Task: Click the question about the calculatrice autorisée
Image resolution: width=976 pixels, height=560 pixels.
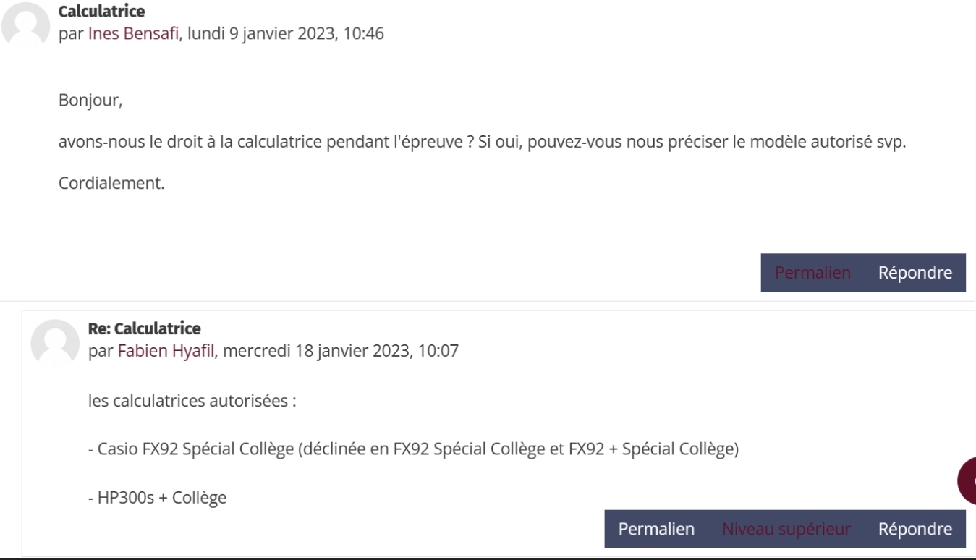Action: pyautogui.click(x=482, y=142)
